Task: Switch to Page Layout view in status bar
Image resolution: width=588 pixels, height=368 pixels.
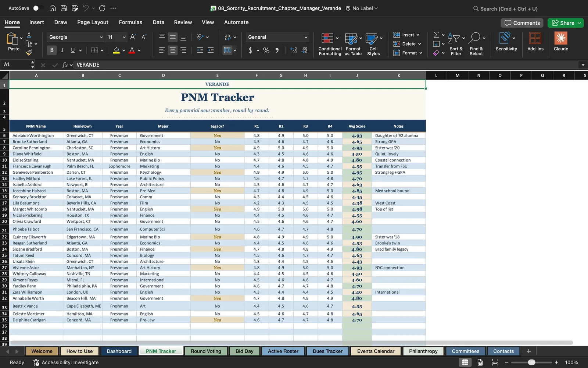Action: tap(480, 362)
